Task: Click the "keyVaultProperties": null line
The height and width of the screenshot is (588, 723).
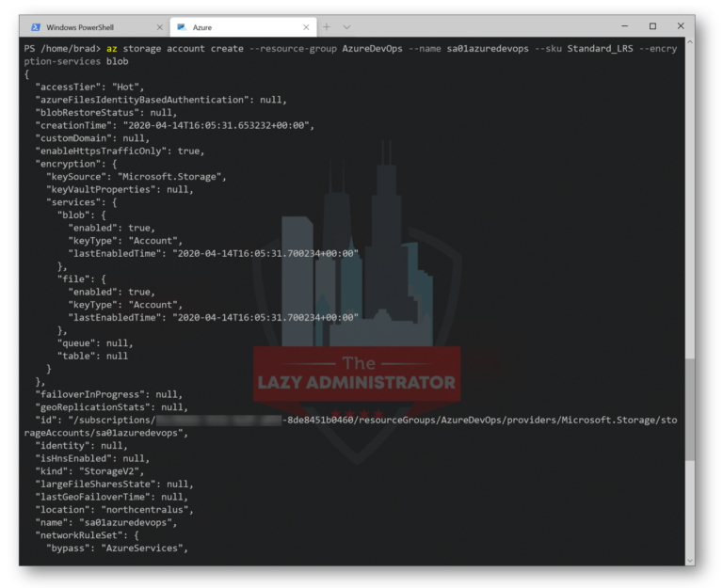Action: click(x=120, y=189)
